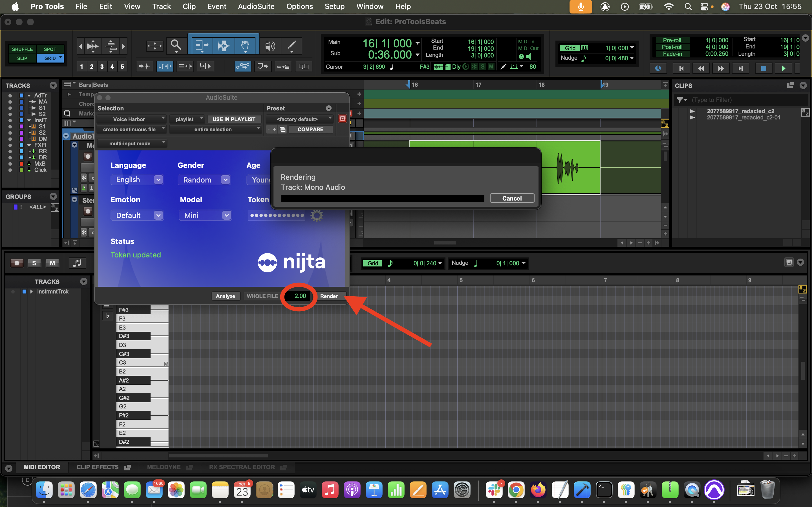Switch to the CLIP EFFECTS tab
812x507 pixels.
pos(98,467)
